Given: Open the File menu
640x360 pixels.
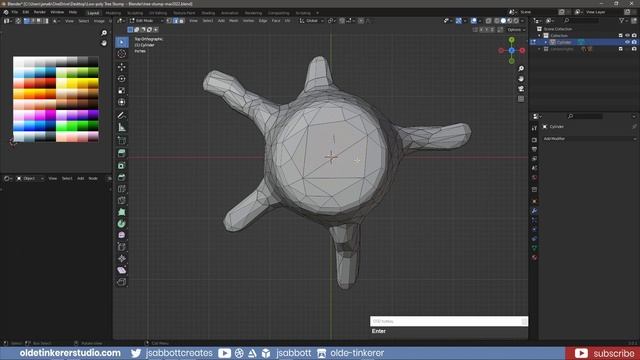Looking at the screenshot, I should [x=15, y=12].
